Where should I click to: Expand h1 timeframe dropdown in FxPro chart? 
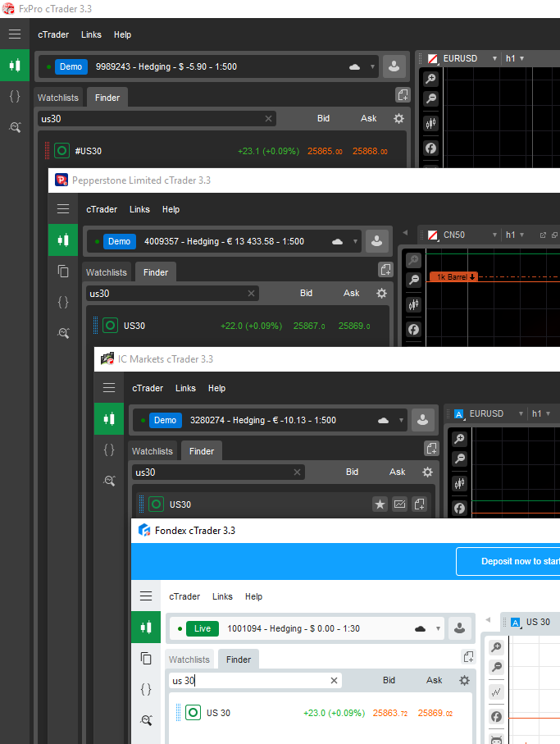click(x=521, y=58)
